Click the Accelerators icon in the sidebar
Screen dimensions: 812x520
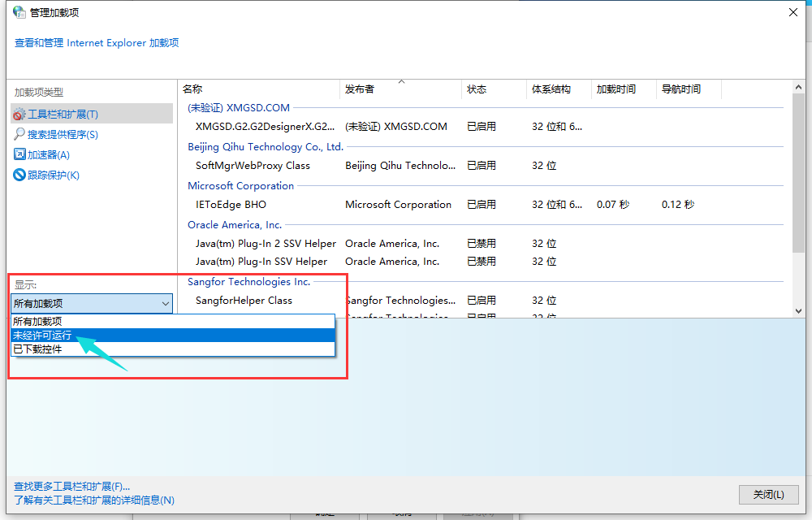pos(19,154)
